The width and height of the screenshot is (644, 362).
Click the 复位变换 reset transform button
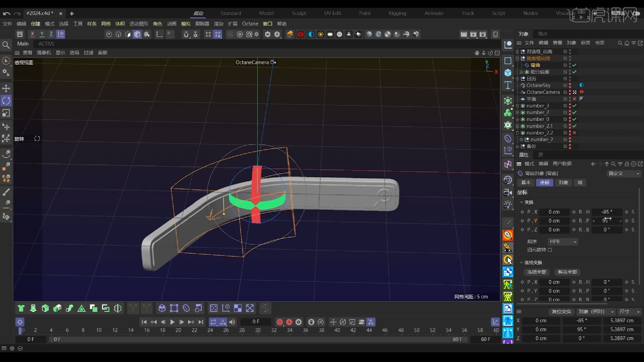(561, 312)
